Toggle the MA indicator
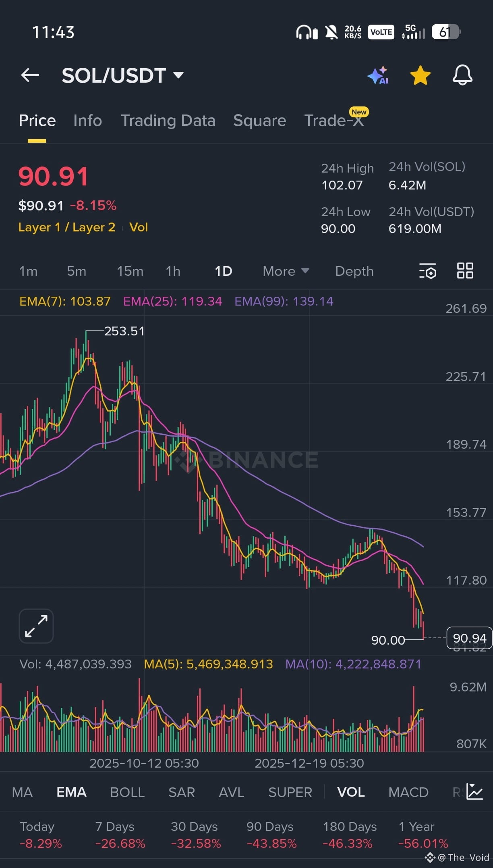The height and width of the screenshot is (868, 493). click(x=23, y=792)
